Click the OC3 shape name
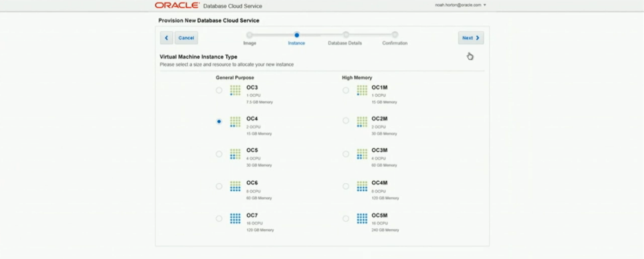This screenshot has height=259, width=644. [252, 88]
